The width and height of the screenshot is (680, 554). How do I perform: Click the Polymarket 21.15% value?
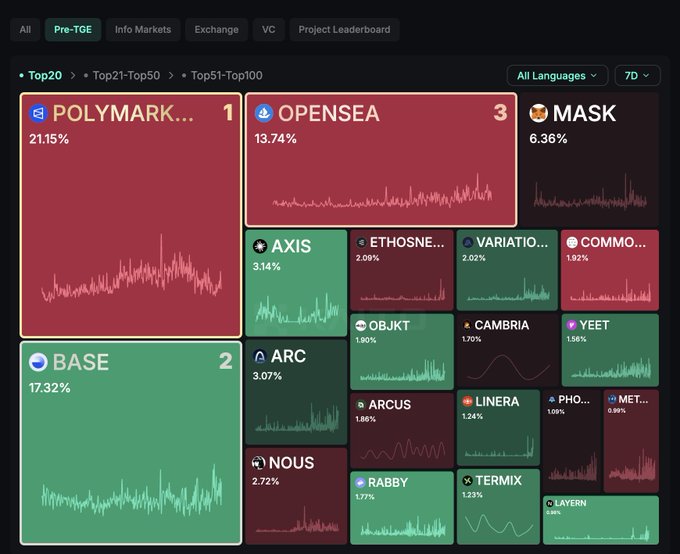pyautogui.click(x=49, y=139)
